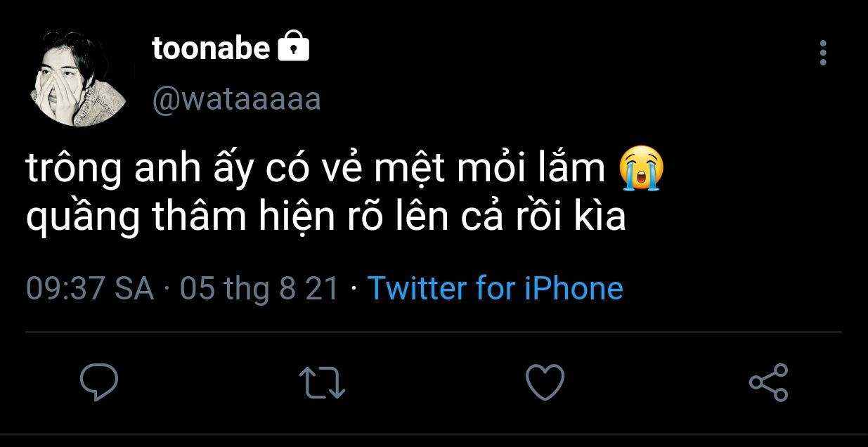Viewport: 868px width, 447px height.
Task: Go to the @wataaaaa handle
Action: [236, 99]
